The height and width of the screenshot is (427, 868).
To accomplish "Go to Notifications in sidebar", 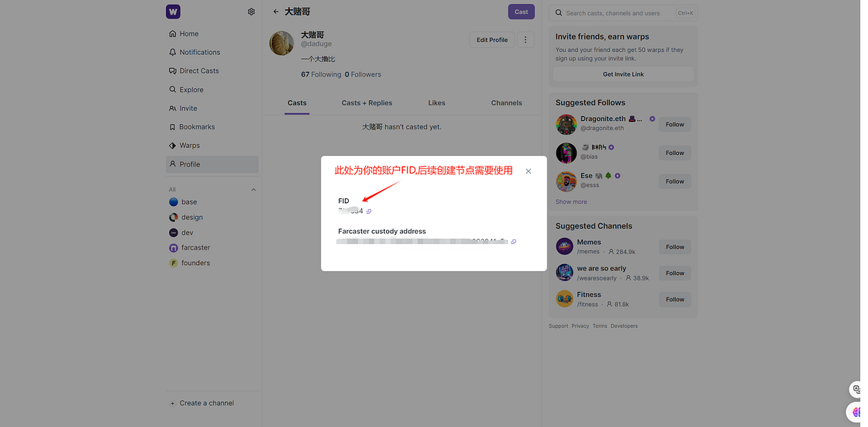I will [199, 52].
